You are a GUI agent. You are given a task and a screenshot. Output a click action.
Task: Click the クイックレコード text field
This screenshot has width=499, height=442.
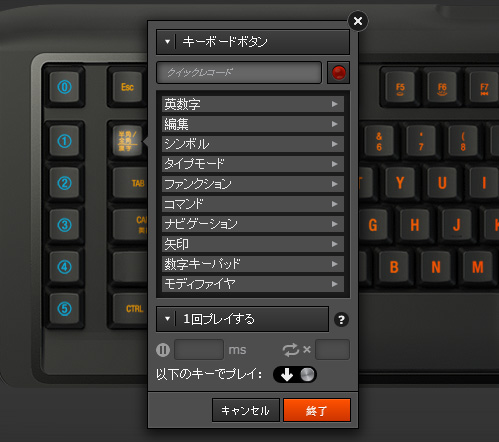[x=239, y=72]
